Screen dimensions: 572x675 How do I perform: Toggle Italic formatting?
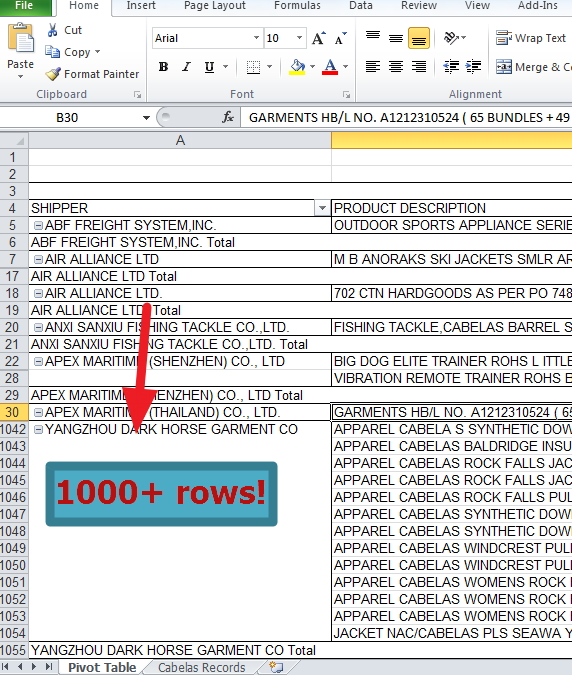click(x=186, y=67)
